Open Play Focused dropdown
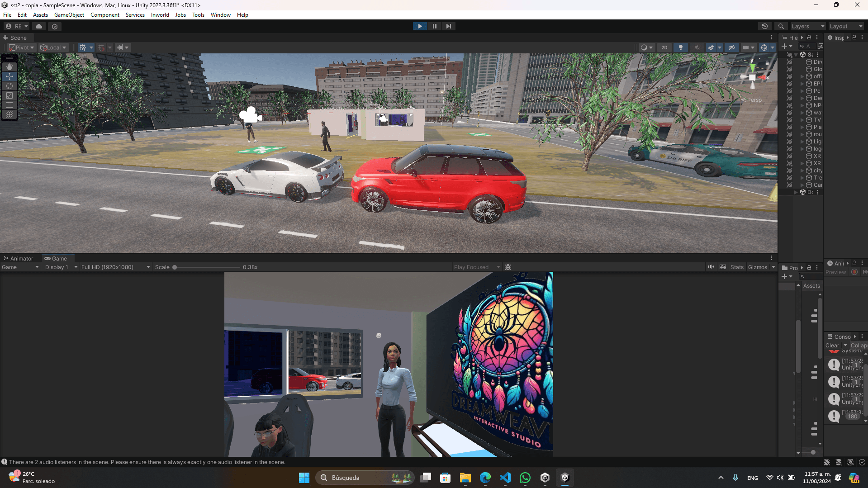Image resolution: width=868 pixels, height=488 pixels. tap(477, 267)
